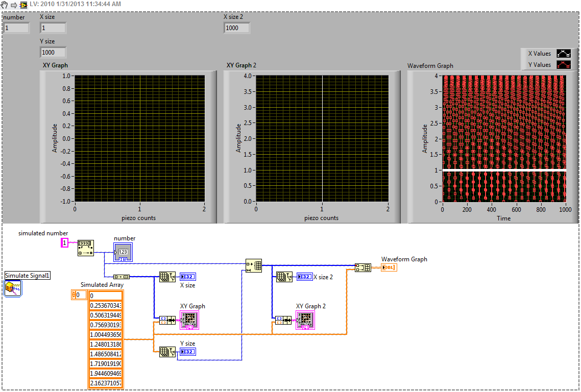Click the X size I32 terminal
The width and height of the screenshot is (581, 392).
(188, 277)
